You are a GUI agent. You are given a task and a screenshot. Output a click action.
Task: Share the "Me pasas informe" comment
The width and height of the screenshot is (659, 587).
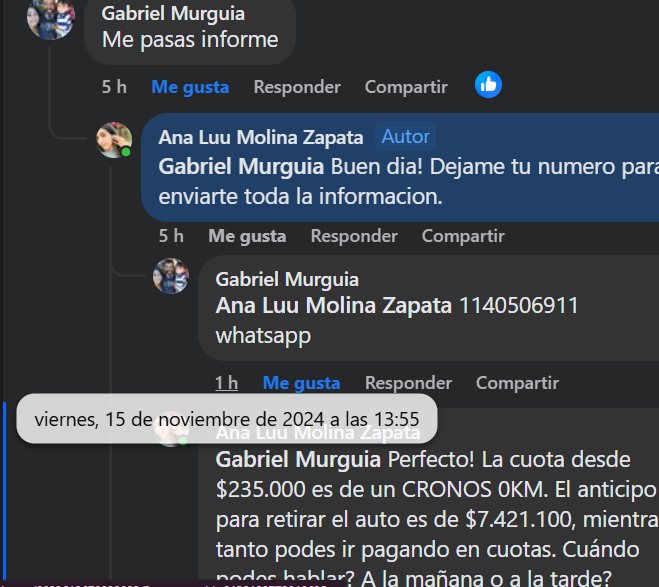tap(406, 87)
